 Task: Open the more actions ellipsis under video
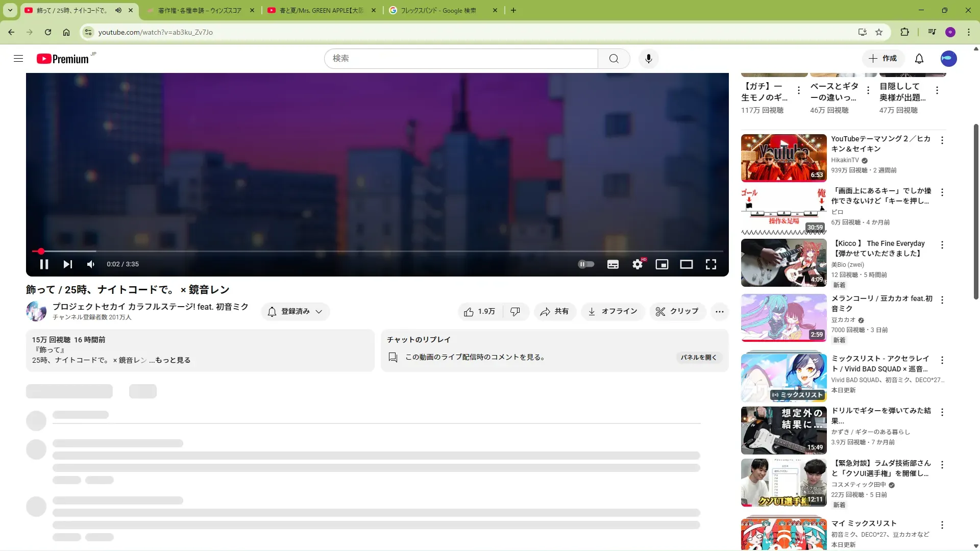720,312
